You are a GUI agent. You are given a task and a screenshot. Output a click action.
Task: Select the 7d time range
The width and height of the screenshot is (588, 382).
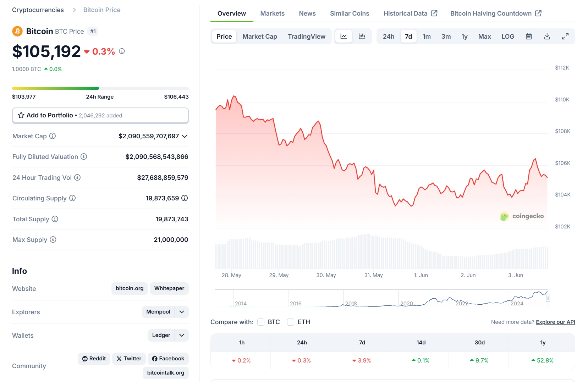[408, 36]
